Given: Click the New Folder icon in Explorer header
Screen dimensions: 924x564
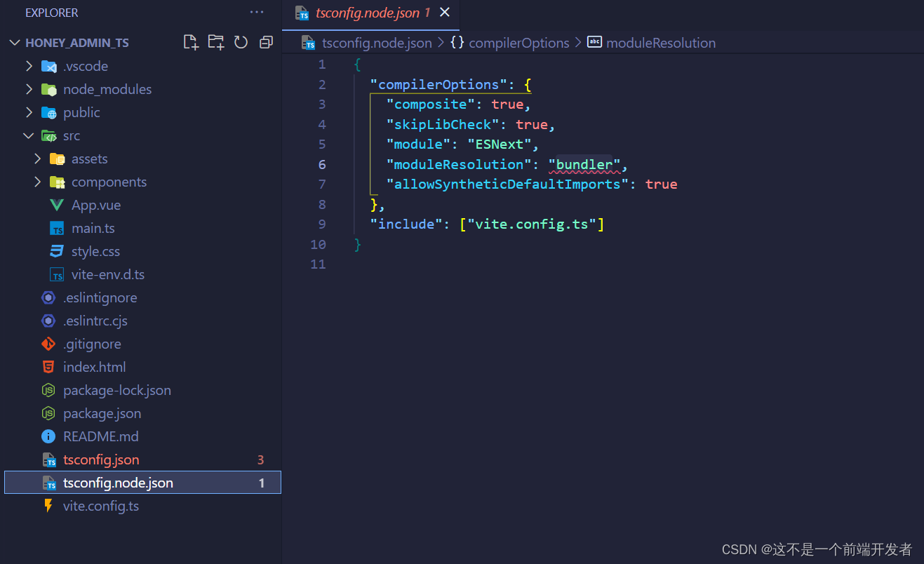Looking at the screenshot, I should [216, 42].
